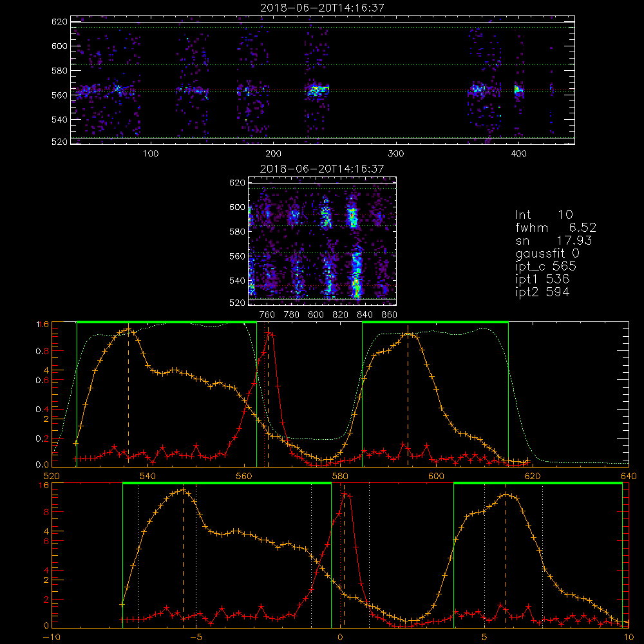Click x-axis label 640 on the profile plot
The width and height of the screenshot is (644, 644).
(x=629, y=476)
